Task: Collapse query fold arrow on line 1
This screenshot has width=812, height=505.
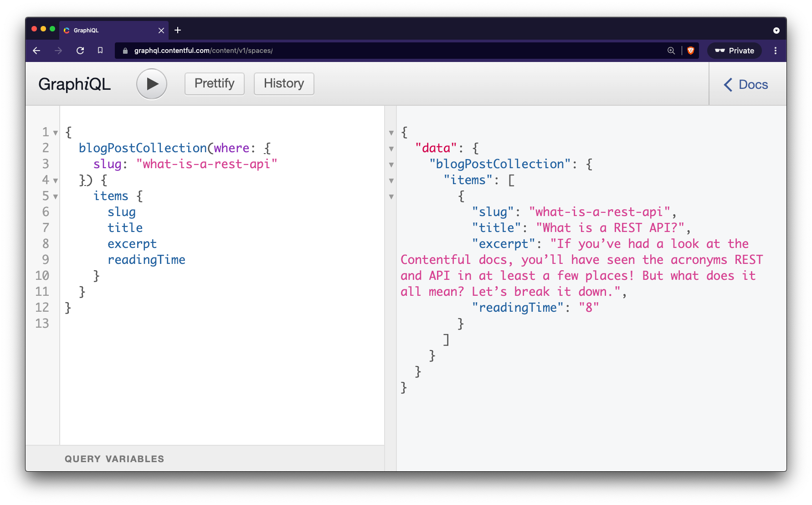Action: (56, 133)
